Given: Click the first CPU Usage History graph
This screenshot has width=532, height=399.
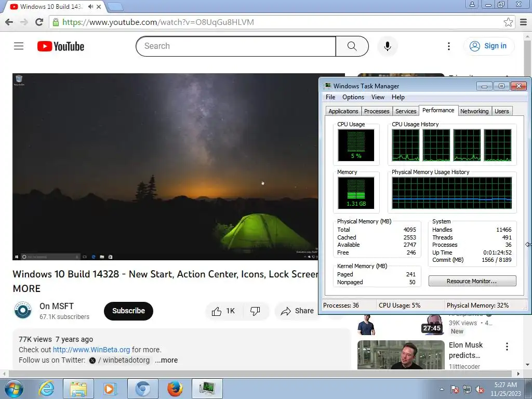Looking at the screenshot, I should click(x=405, y=145).
